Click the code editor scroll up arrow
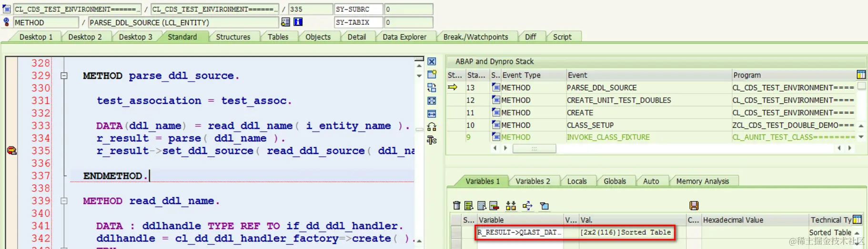 click(x=419, y=66)
